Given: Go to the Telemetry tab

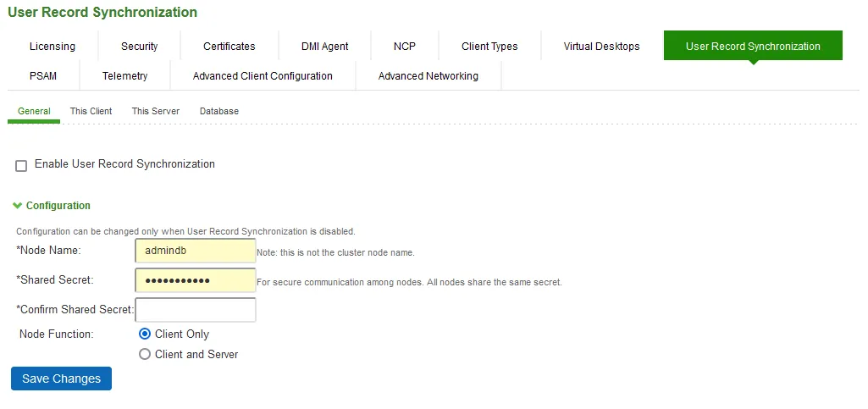Looking at the screenshot, I should click(125, 76).
